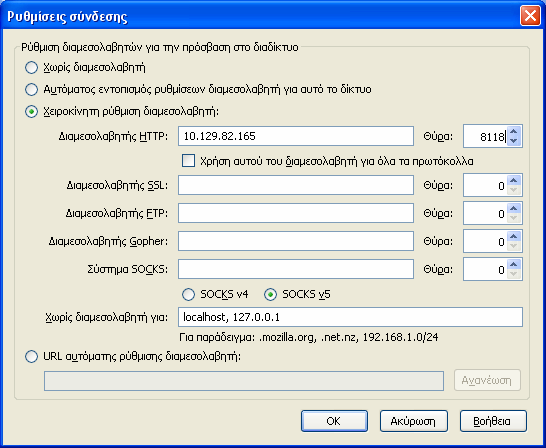Screen dimensions: 546x448
Task: Click the 'Χωρίς διαμεσολαβητή για' exceptions field
Action: pos(350,317)
